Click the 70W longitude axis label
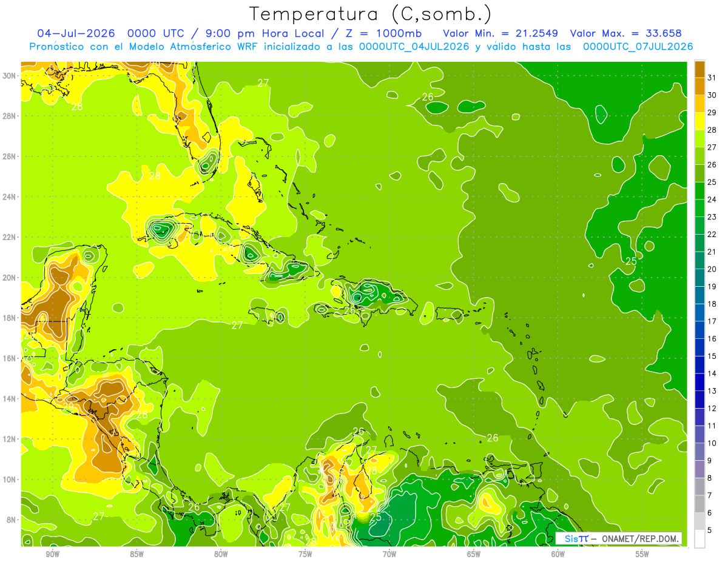The image size is (728, 562). (x=389, y=554)
